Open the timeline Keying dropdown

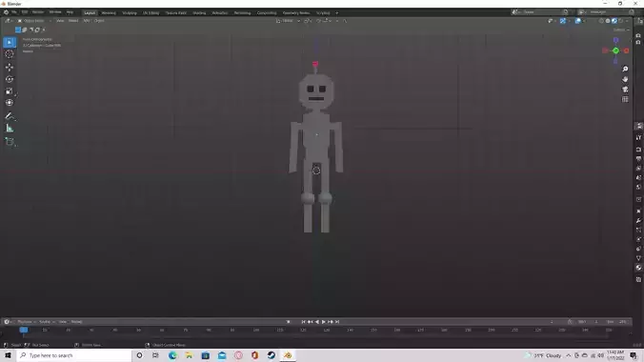pos(47,322)
